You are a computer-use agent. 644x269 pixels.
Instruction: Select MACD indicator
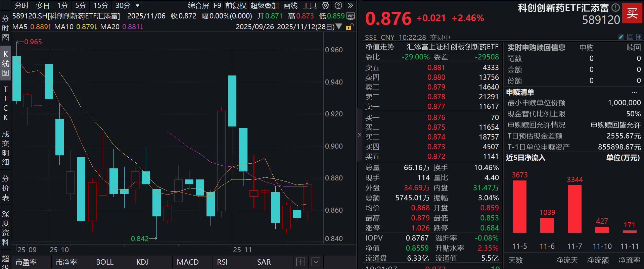pos(188,262)
